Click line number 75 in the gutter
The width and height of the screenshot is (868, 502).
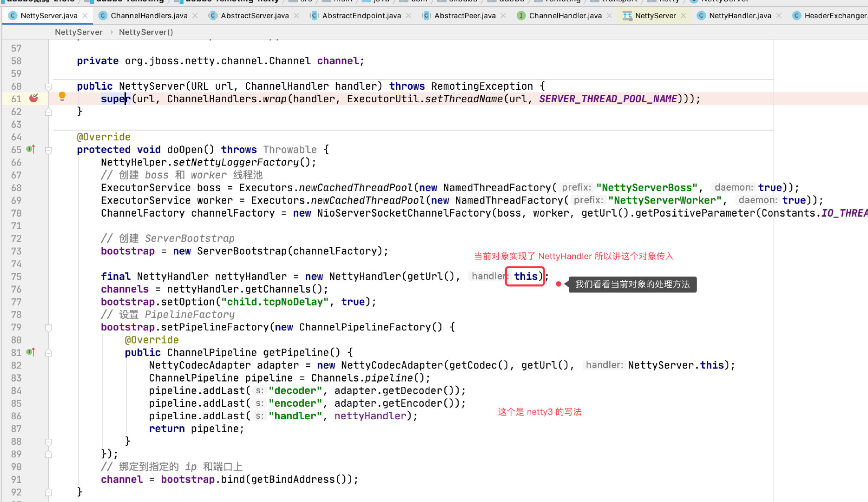click(16, 277)
